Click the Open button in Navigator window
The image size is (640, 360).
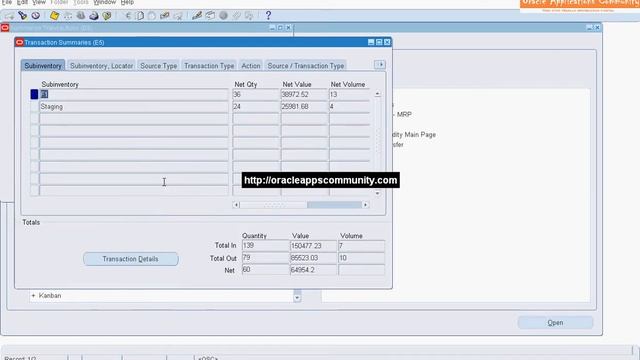click(x=555, y=322)
